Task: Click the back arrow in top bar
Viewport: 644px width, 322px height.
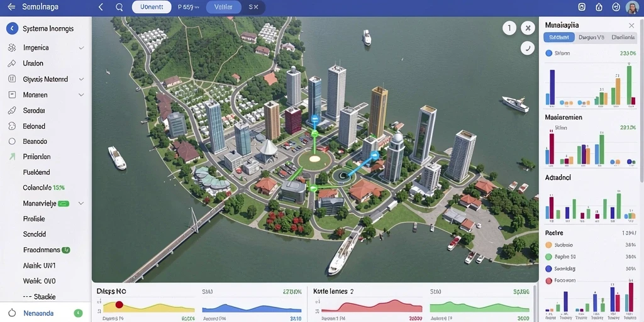Action: point(11,7)
